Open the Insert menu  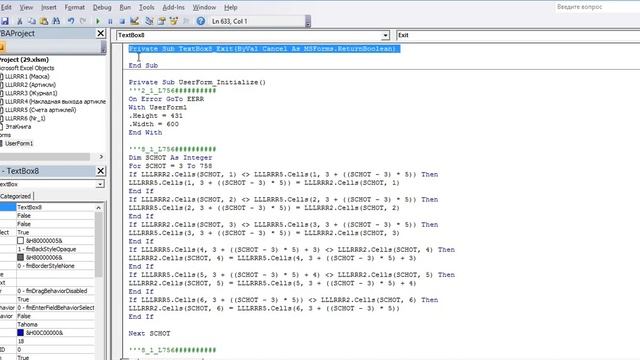49,7
